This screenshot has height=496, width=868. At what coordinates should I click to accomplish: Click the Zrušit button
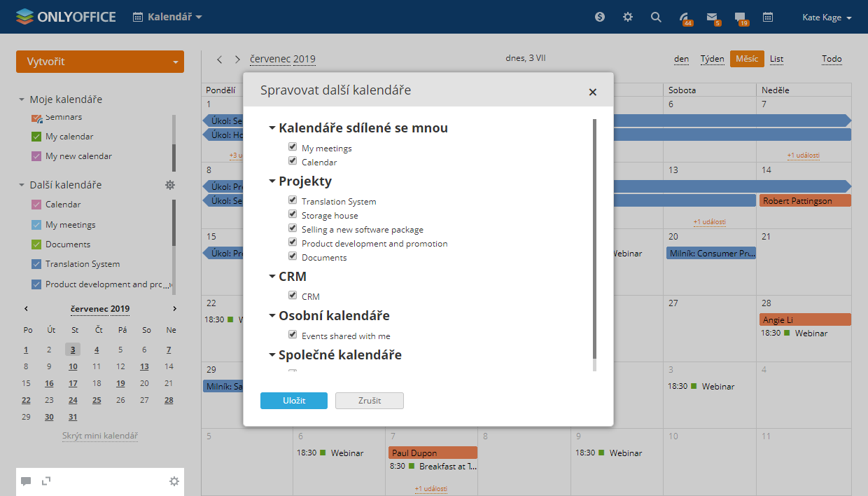tap(370, 400)
